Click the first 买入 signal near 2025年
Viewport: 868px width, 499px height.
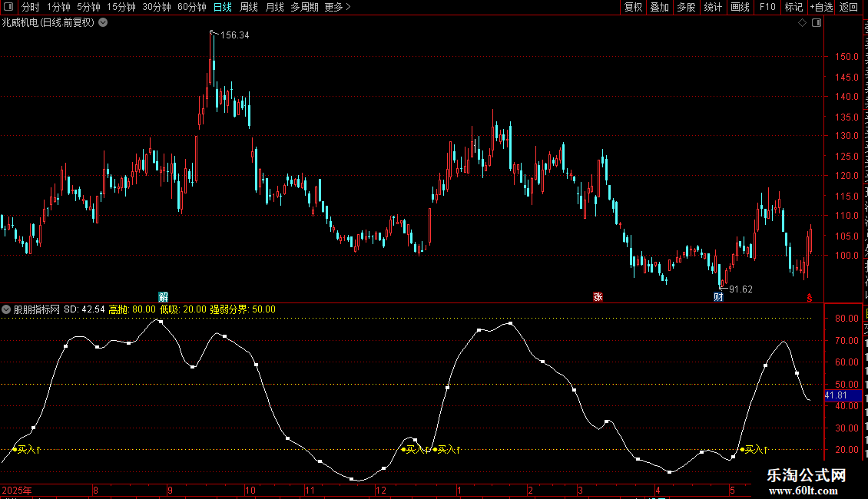coord(27,449)
